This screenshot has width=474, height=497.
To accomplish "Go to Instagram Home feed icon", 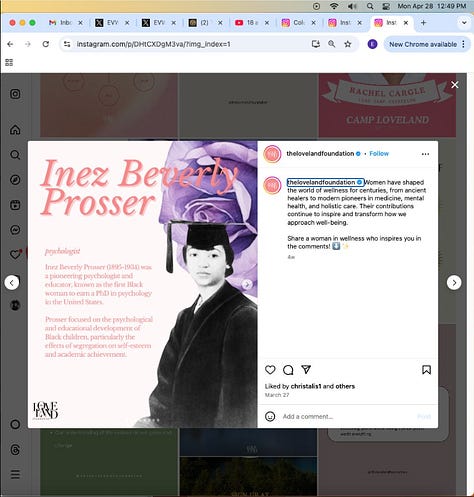I will (x=15, y=129).
